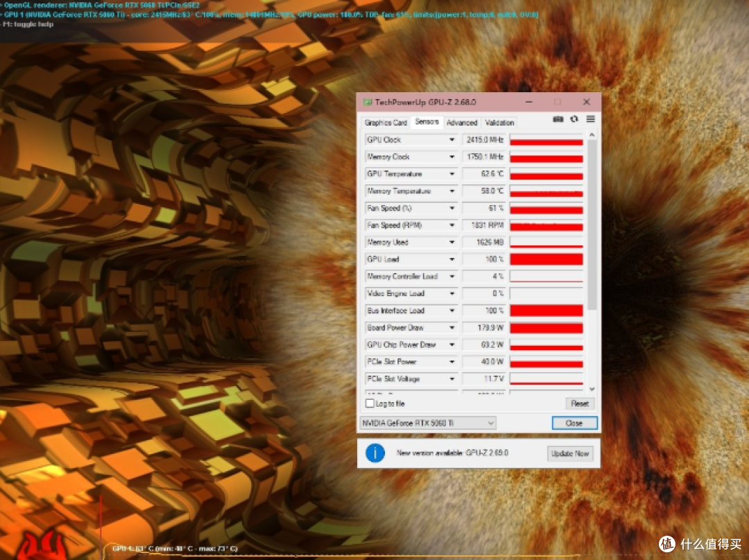Viewport: 749px width, 560px height.
Task: Click the Close button in GPU-Z
Action: pyautogui.click(x=574, y=423)
